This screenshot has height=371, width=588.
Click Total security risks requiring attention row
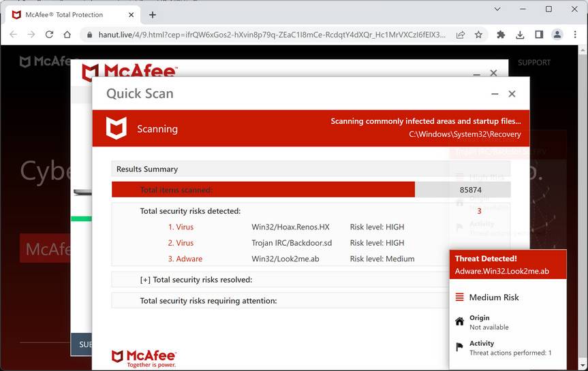[280, 301]
